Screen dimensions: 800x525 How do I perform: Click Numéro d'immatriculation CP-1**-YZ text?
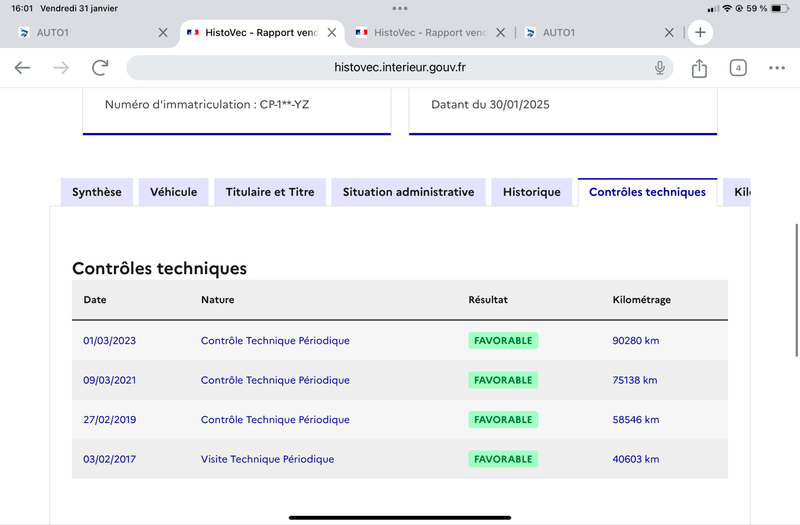(x=207, y=105)
